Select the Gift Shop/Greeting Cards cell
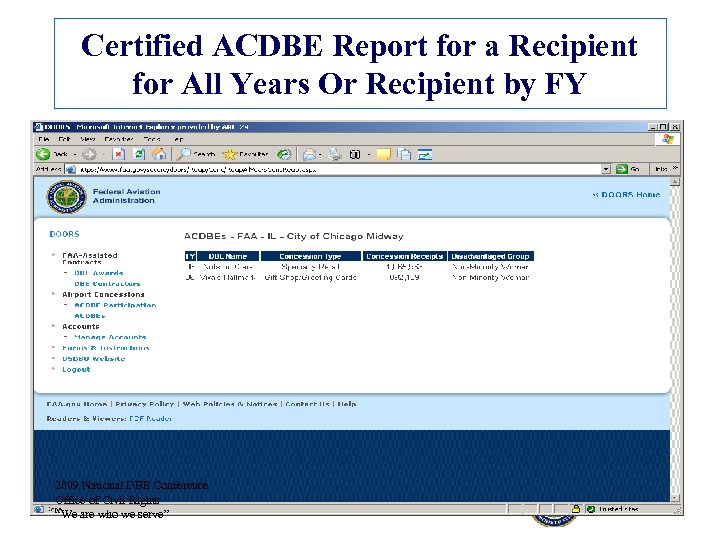720x540 pixels. [310, 277]
